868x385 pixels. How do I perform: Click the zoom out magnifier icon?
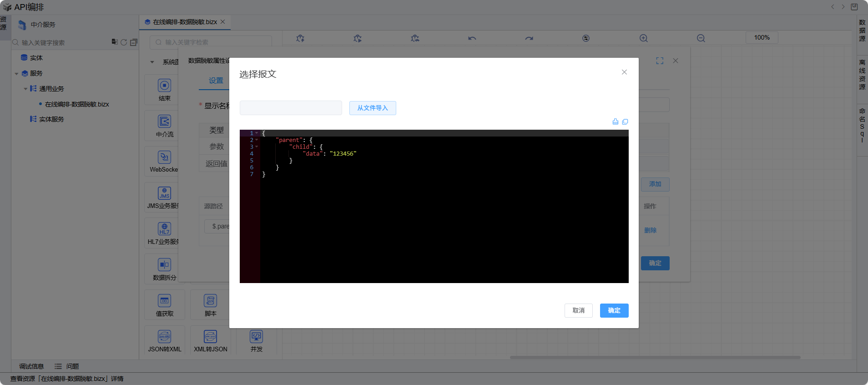(701, 38)
